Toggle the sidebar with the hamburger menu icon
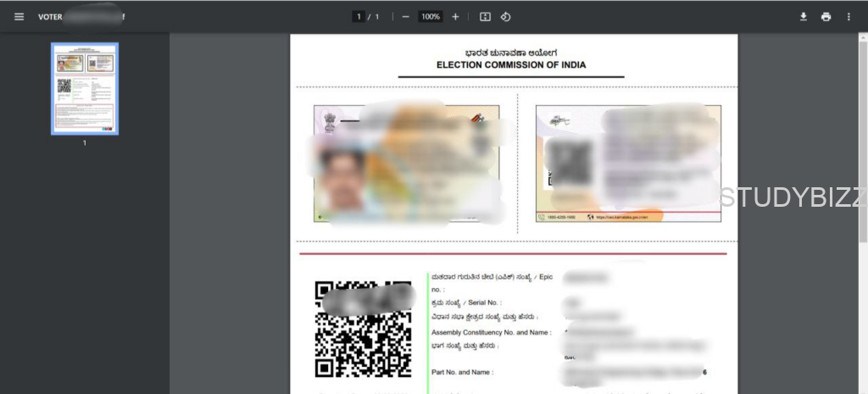 19,17
